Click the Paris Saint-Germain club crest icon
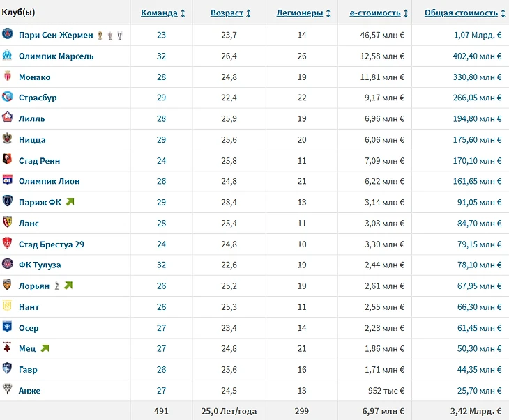The image size is (509, 420). (x=8, y=35)
